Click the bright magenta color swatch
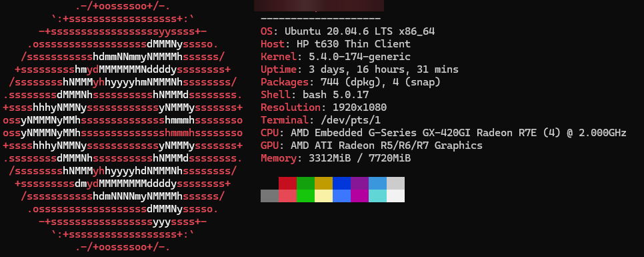The image size is (644, 257). click(x=360, y=196)
